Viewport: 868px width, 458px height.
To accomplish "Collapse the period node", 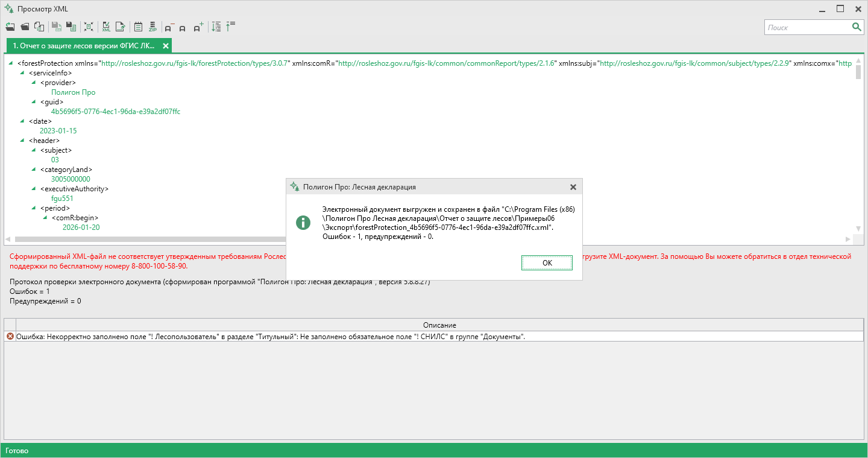I will point(34,208).
